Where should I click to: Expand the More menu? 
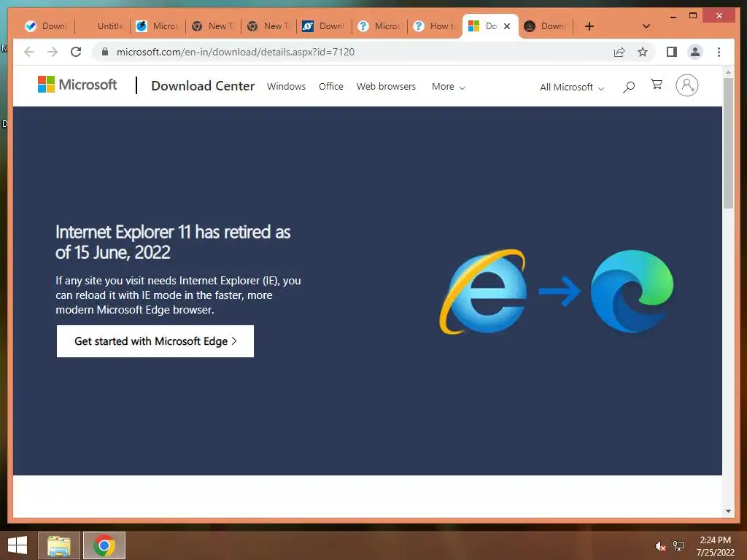tap(449, 87)
